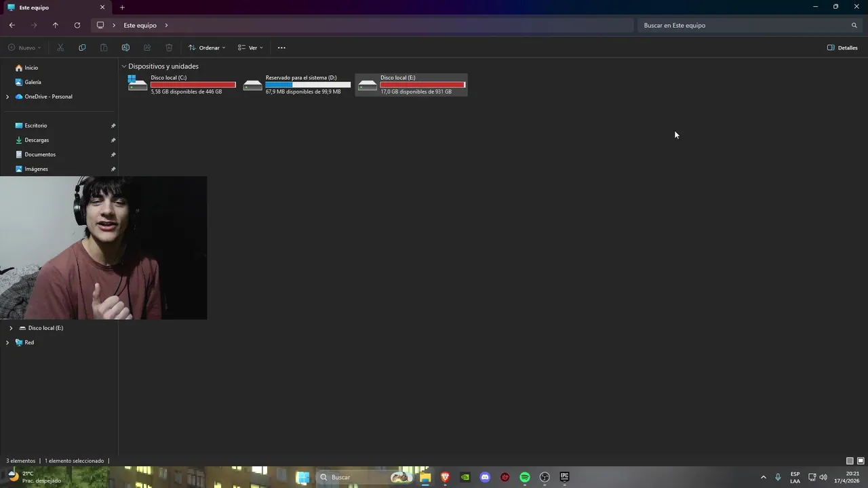
Task: Select Disco local (E:) in sidebar tree
Action: point(45,328)
